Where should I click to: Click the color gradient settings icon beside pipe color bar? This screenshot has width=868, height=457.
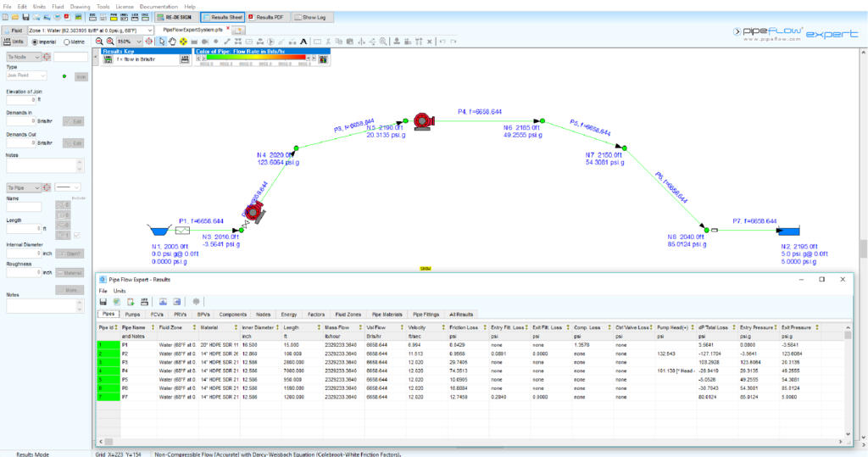pyautogui.click(x=323, y=59)
